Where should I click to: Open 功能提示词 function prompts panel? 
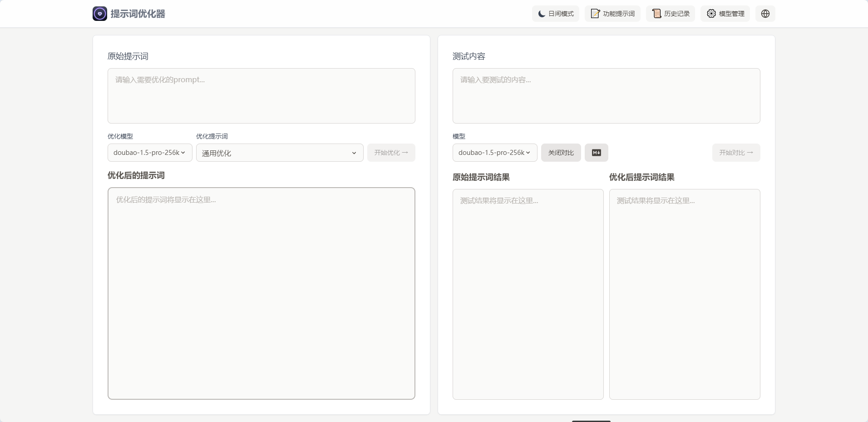(612, 14)
